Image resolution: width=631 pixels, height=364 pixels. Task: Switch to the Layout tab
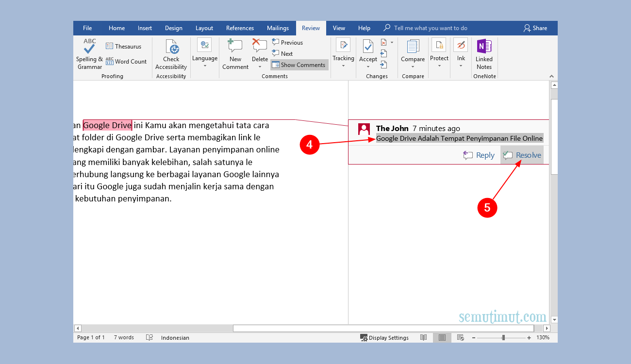click(x=204, y=28)
